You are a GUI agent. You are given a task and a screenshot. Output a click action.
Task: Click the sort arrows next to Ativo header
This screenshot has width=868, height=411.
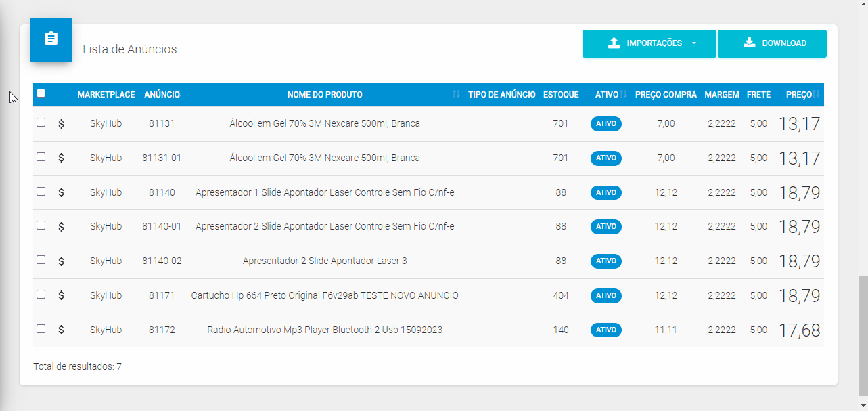[x=623, y=94]
